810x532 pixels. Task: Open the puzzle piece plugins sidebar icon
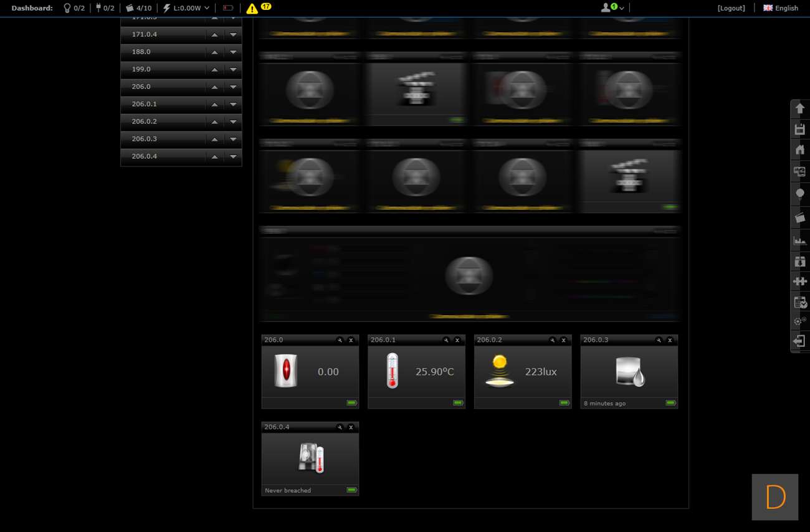(x=800, y=282)
